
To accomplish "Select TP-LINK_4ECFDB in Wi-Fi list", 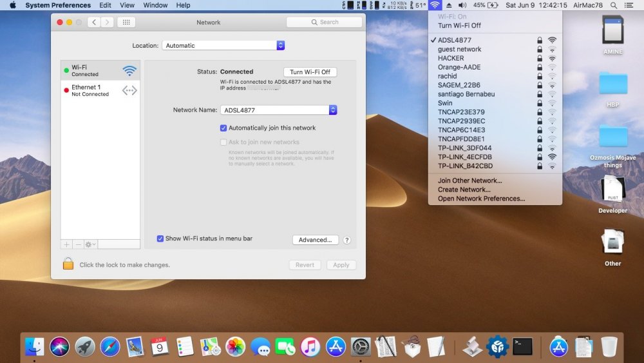I will coord(495,157).
